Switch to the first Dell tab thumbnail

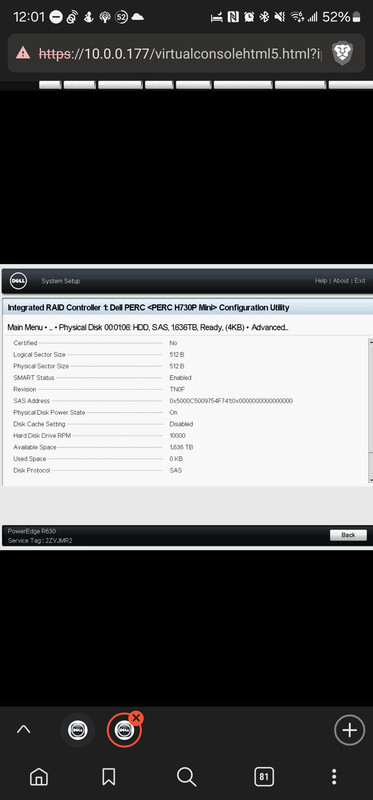point(78,730)
